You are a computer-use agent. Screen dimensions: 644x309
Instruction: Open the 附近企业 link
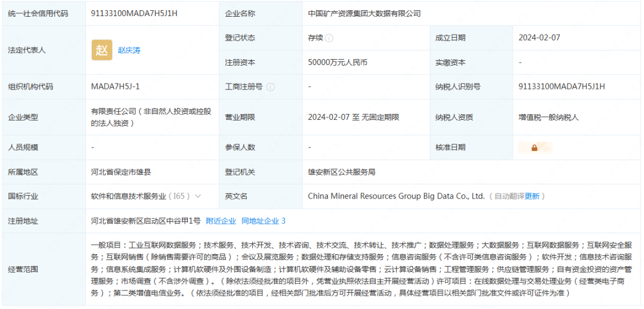221,221
